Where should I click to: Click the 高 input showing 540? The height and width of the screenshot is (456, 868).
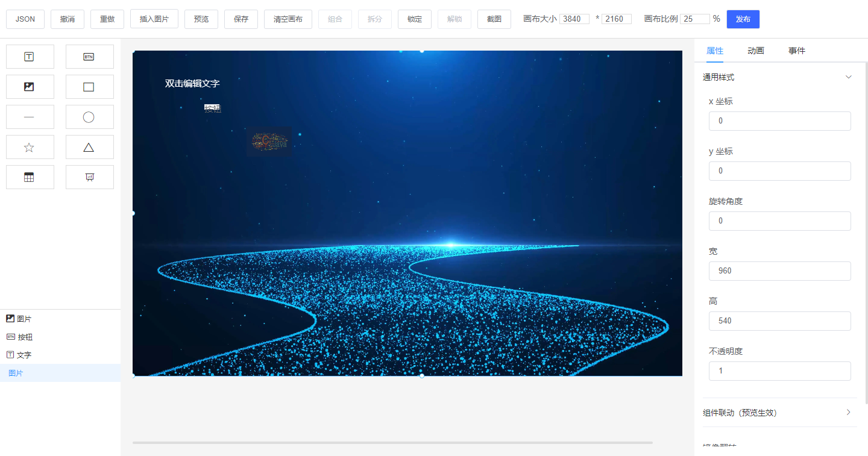(780, 321)
